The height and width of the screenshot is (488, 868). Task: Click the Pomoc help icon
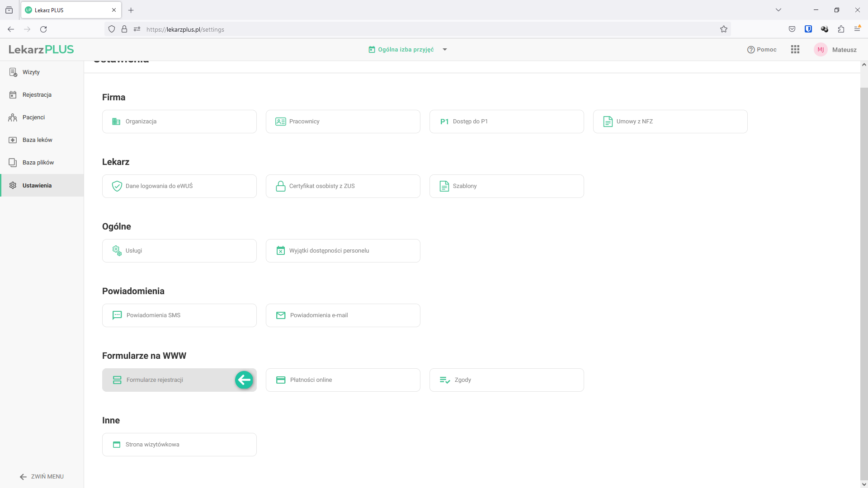pyautogui.click(x=751, y=50)
